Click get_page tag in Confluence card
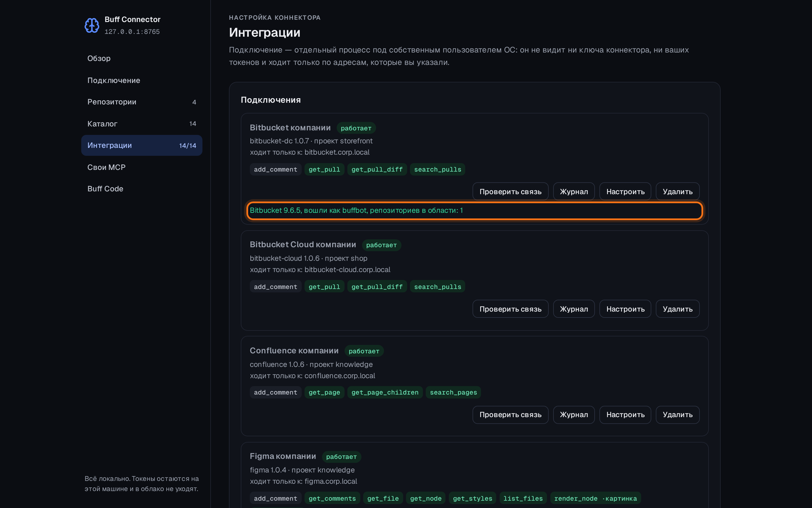 tap(324, 392)
